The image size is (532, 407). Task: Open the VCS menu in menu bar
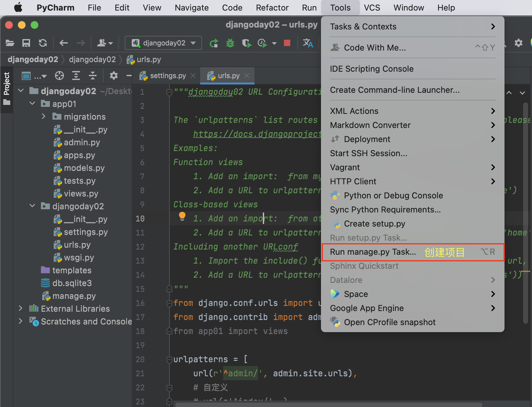pyautogui.click(x=372, y=8)
